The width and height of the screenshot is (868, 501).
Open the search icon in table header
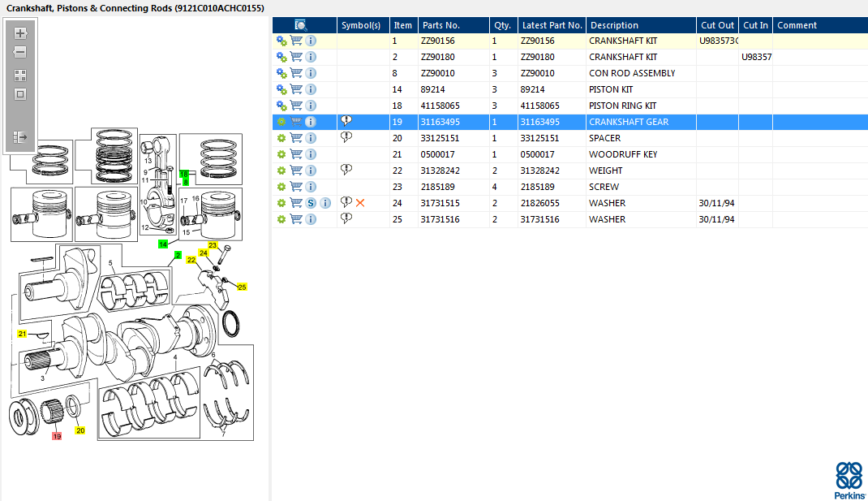pyautogui.click(x=300, y=25)
